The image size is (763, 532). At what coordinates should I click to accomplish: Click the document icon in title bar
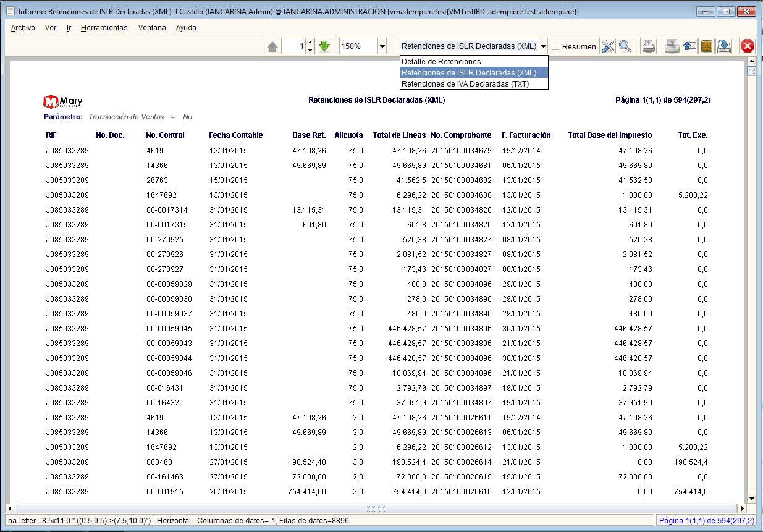pos(11,11)
